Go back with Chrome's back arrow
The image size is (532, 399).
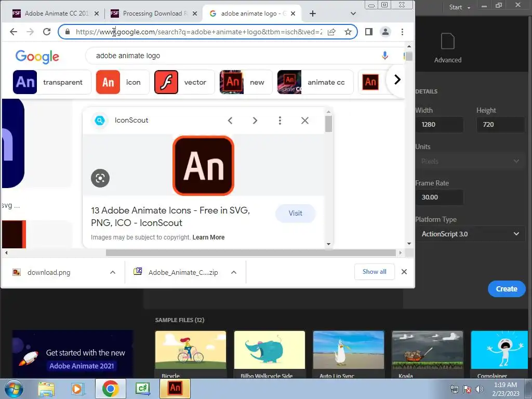pyautogui.click(x=14, y=32)
